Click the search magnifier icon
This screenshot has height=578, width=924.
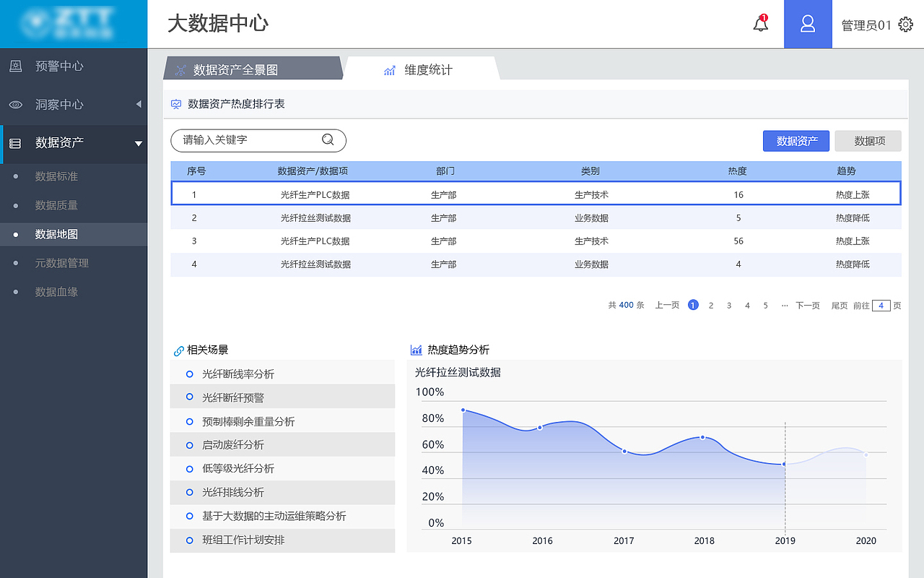327,140
